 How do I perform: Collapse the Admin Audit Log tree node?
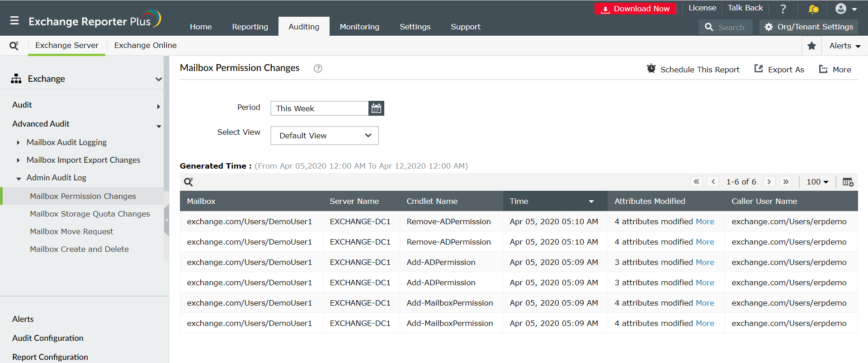point(19,179)
